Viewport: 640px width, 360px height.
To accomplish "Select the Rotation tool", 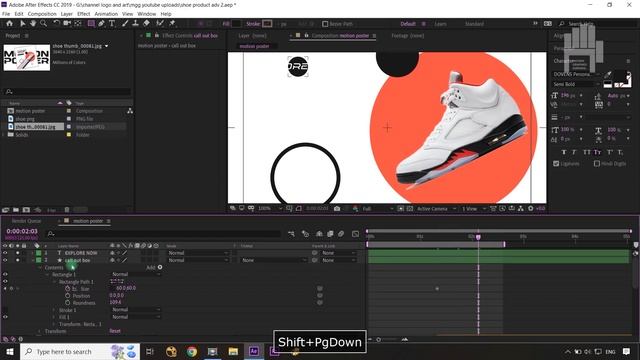I will point(56,24).
